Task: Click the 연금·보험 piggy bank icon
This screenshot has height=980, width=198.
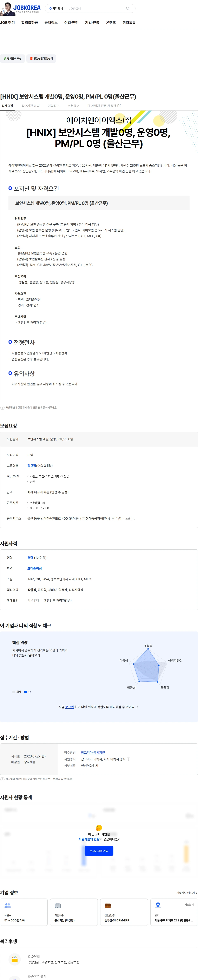Action: [x=14, y=959]
